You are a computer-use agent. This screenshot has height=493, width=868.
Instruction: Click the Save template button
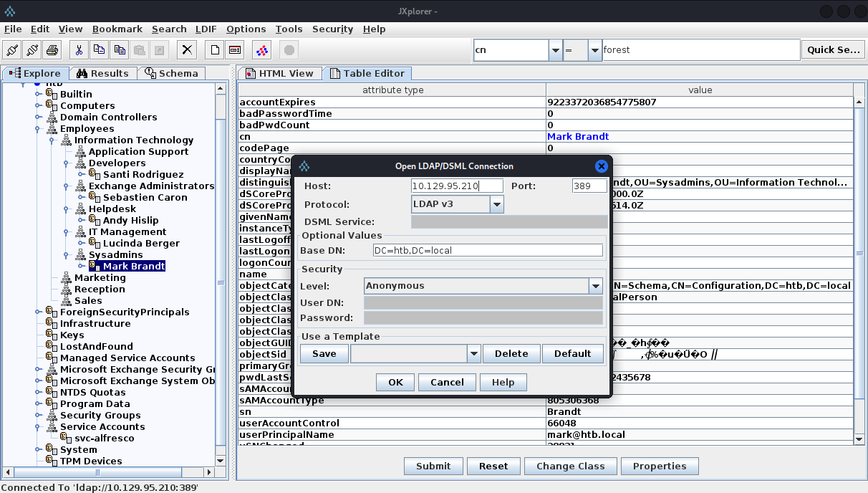click(324, 354)
